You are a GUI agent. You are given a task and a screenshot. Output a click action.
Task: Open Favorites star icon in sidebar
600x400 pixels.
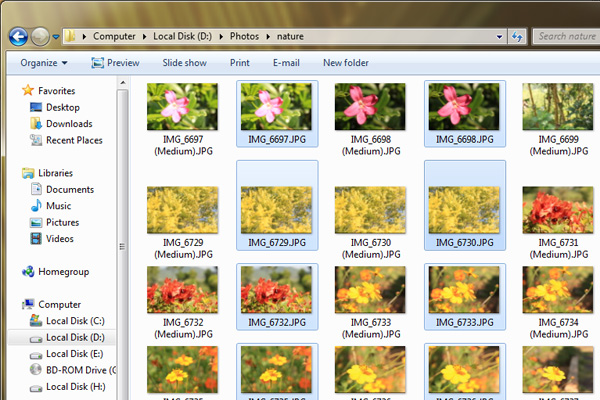point(28,90)
